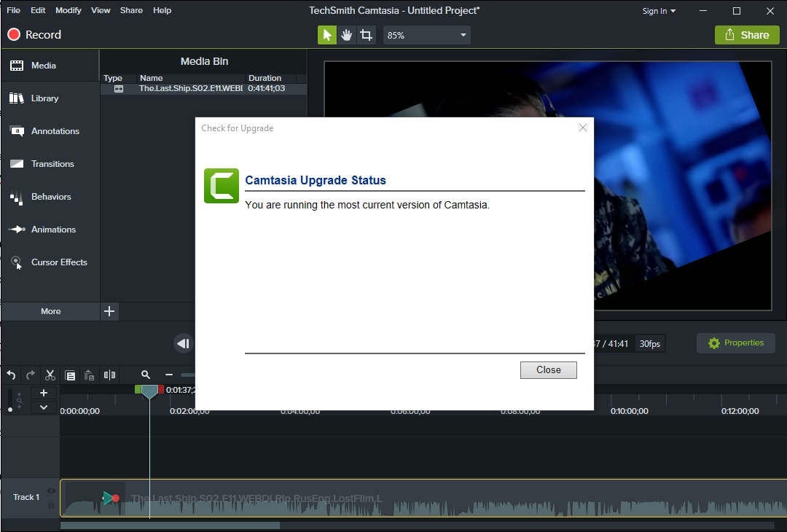Click the 30fps frame rate indicator
The image size is (787, 532).
(x=649, y=344)
